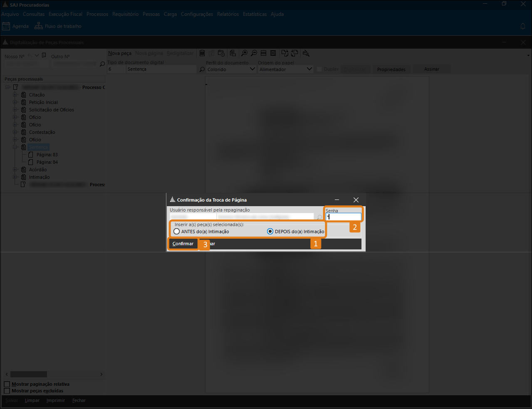Open Fluxo de trabalho workflow icon
This screenshot has width=532, height=409.
[39, 26]
